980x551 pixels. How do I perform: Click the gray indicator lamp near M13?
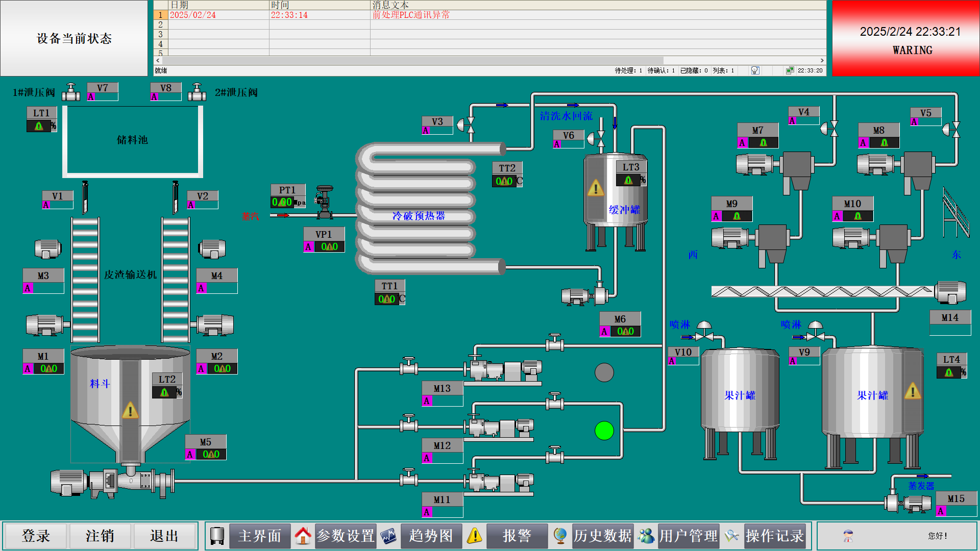[604, 372]
